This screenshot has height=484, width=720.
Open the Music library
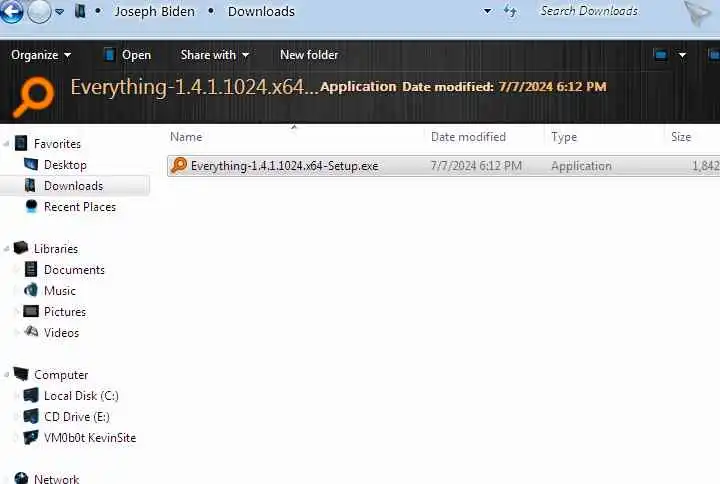(60, 291)
